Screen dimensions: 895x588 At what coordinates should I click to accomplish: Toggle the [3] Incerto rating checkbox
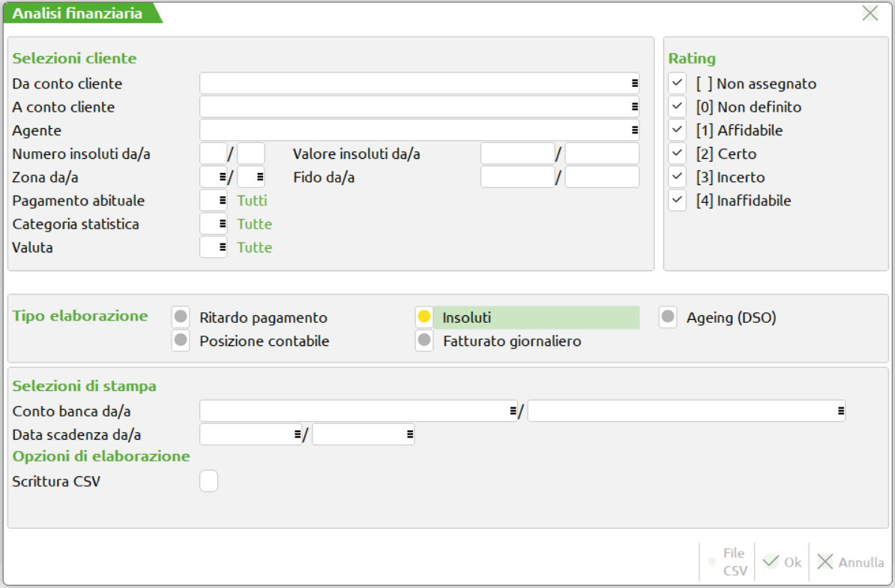click(x=678, y=178)
